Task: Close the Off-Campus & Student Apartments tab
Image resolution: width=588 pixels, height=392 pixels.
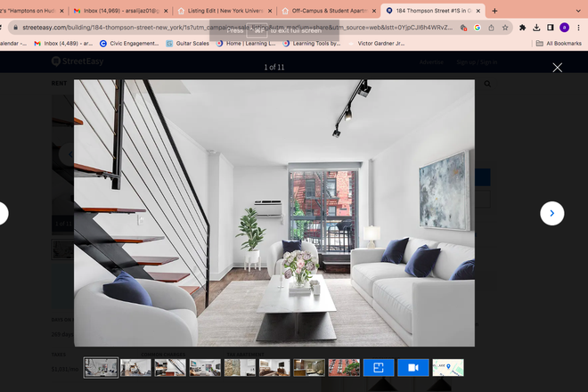Action: click(x=374, y=11)
